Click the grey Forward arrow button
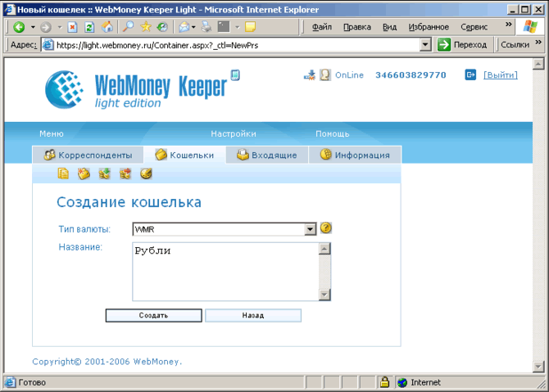 [46, 26]
